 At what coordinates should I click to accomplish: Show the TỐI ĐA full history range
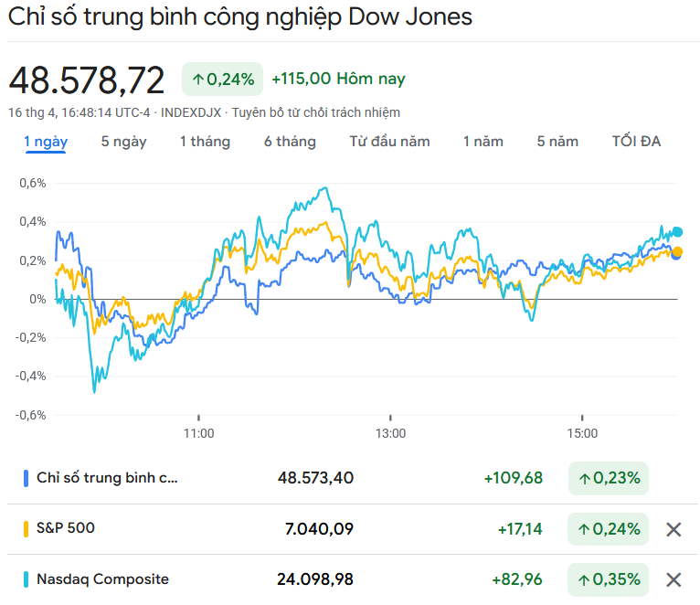click(636, 142)
